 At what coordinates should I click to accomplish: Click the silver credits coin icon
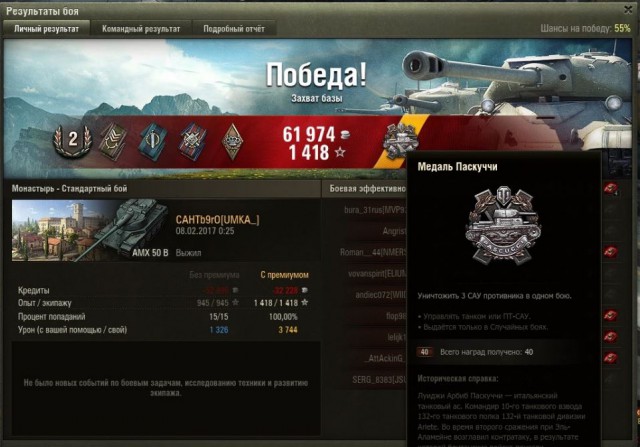[x=345, y=134]
